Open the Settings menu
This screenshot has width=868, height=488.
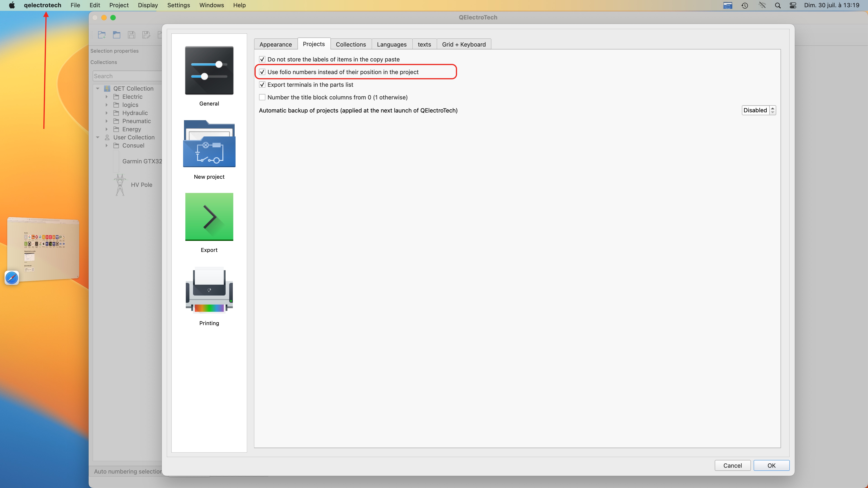pos(178,5)
